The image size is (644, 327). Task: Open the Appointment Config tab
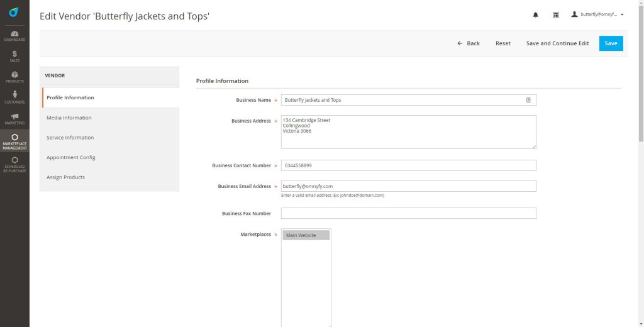tap(70, 157)
